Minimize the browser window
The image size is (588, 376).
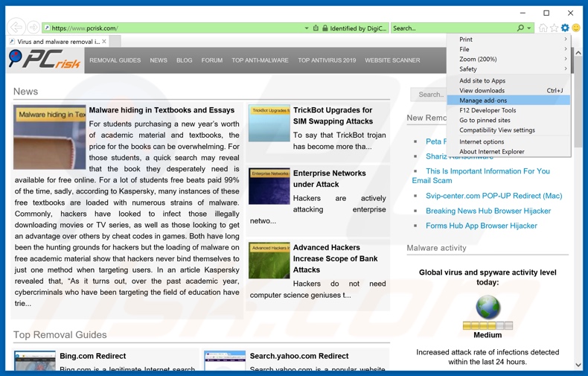click(x=523, y=13)
